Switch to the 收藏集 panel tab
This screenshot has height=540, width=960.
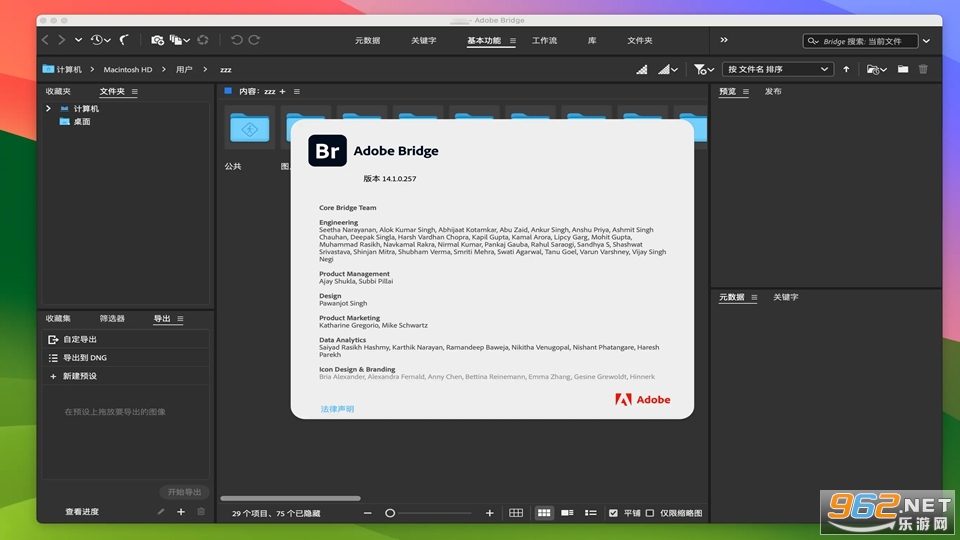click(58, 318)
